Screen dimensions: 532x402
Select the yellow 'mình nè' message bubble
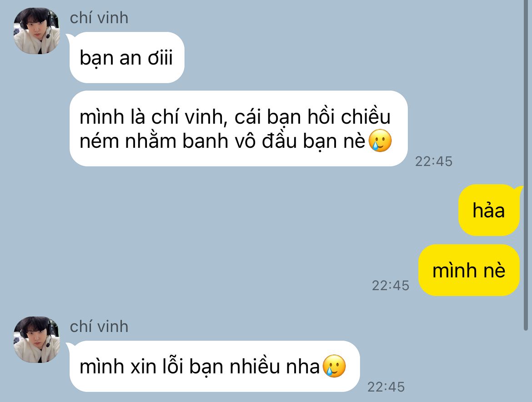click(469, 270)
